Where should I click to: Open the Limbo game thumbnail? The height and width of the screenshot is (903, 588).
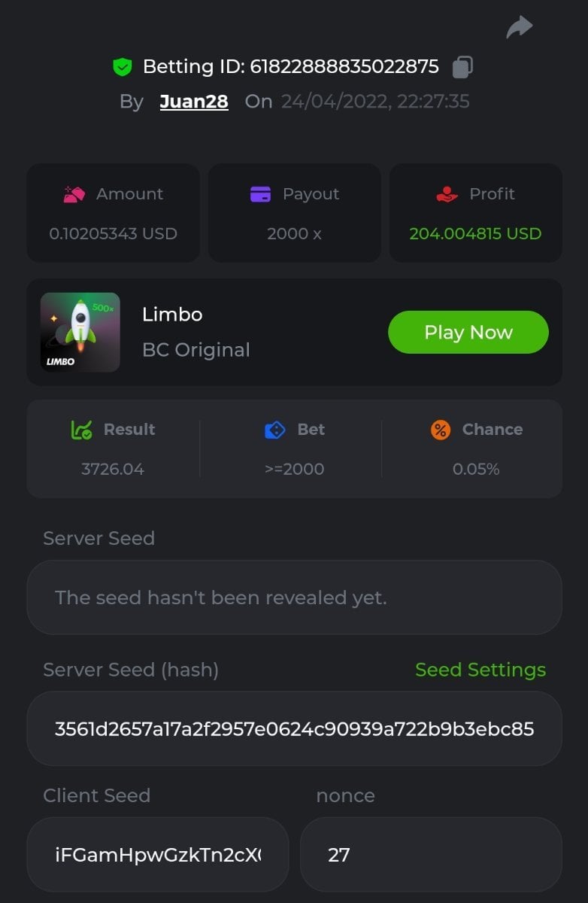click(x=80, y=332)
